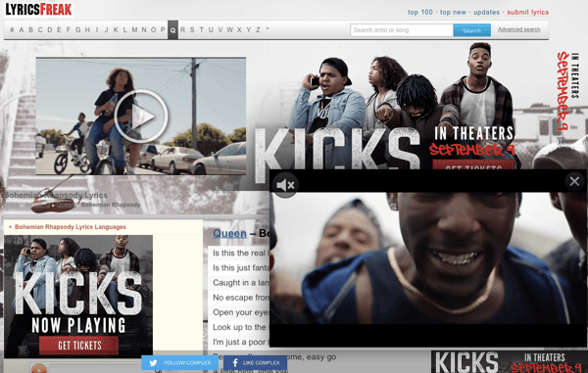Select letter G in the alphabet bar
Viewport: 588px width, 373px height.
pyautogui.click(x=78, y=29)
